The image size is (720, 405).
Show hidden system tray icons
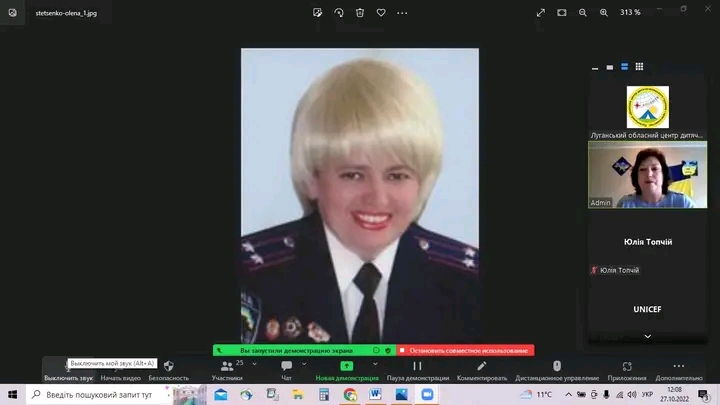pos(568,394)
